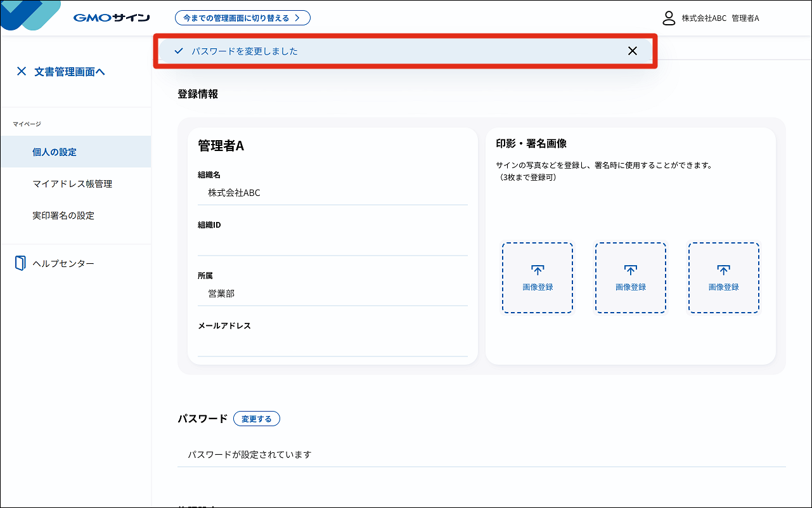Click the checkmark icon in the notification

(x=179, y=51)
